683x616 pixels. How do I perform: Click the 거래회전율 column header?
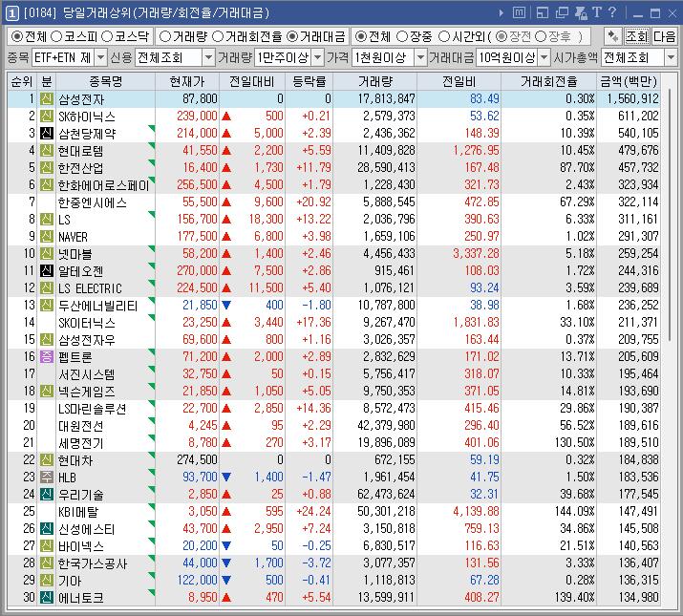point(548,81)
